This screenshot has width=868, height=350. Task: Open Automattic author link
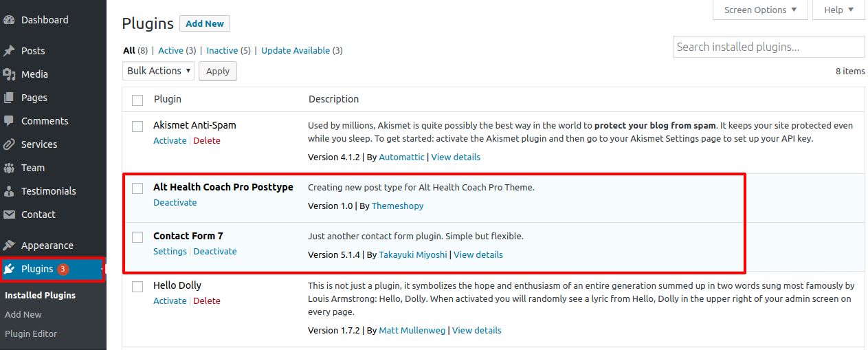[402, 157]
